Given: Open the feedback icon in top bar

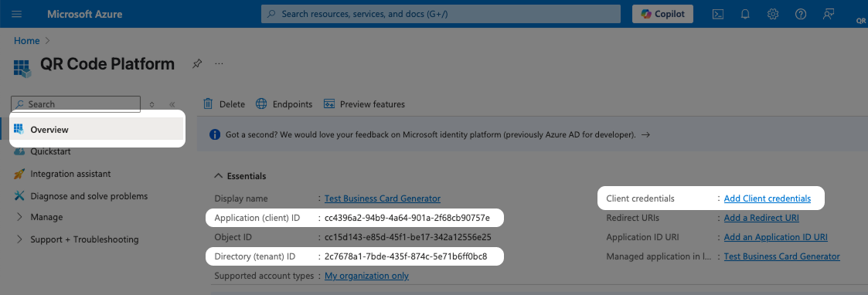Looking at the screenshot, I should [x=828, y=15].
